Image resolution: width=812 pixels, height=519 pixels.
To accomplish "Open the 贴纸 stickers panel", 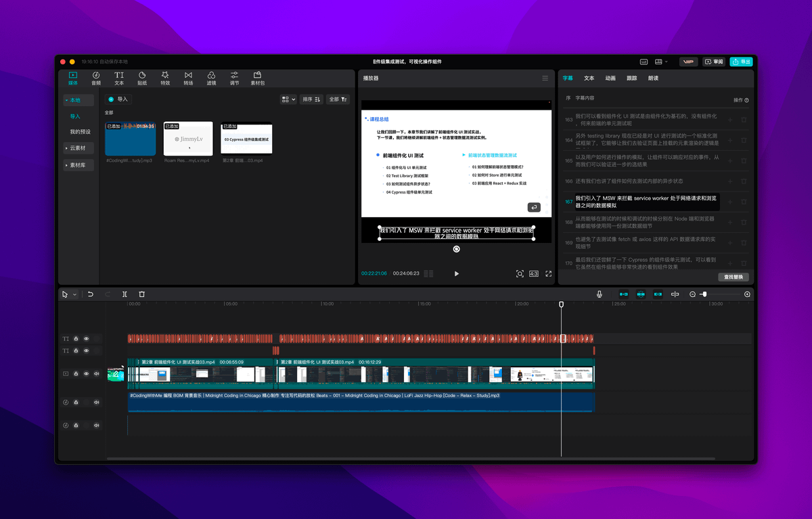I will click(142, 78).
